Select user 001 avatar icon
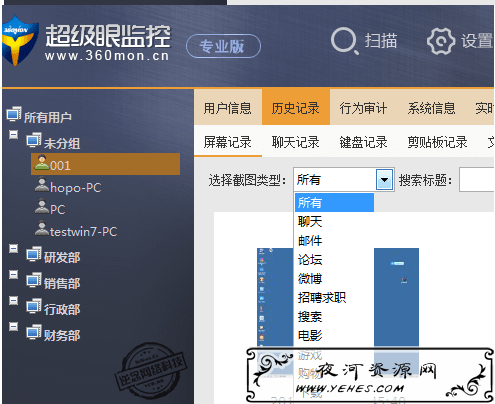The image size is (495, 404). [x=42, y=163]
